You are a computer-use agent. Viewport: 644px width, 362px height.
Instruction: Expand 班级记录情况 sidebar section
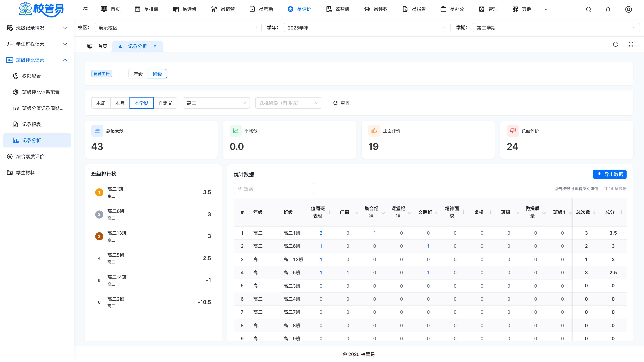[x=37, y=28]
